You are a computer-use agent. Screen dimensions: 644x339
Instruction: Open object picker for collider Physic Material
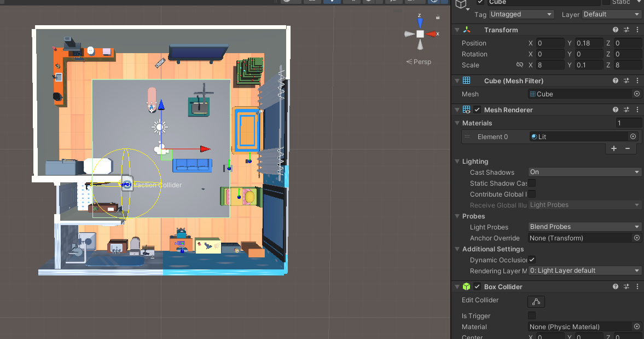coord(636,326)
